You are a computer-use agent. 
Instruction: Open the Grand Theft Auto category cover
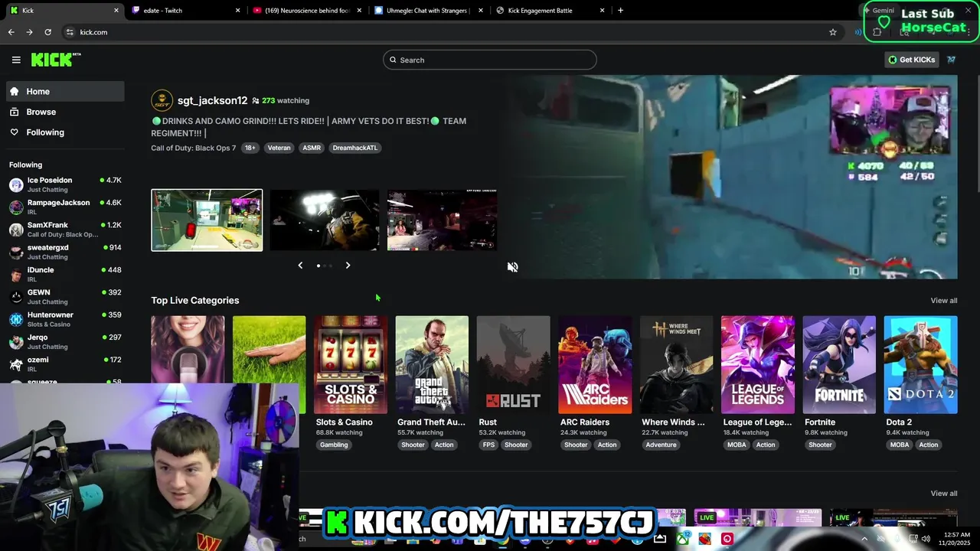click(432, 365)
